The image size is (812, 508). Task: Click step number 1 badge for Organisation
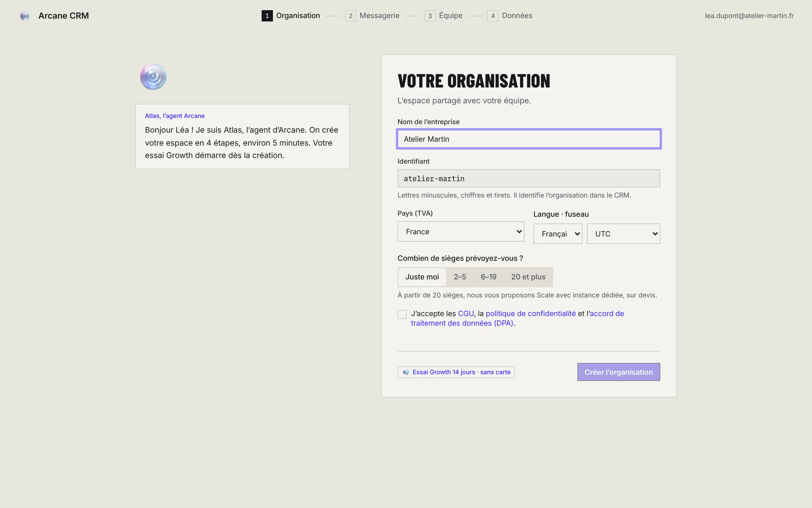point(267,16)
